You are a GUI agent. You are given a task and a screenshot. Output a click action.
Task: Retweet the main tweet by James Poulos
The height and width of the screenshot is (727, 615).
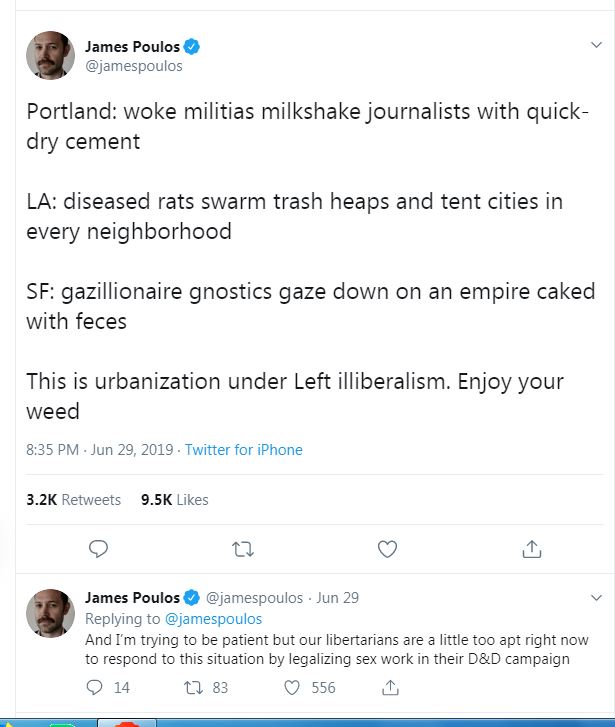[242, 548]
